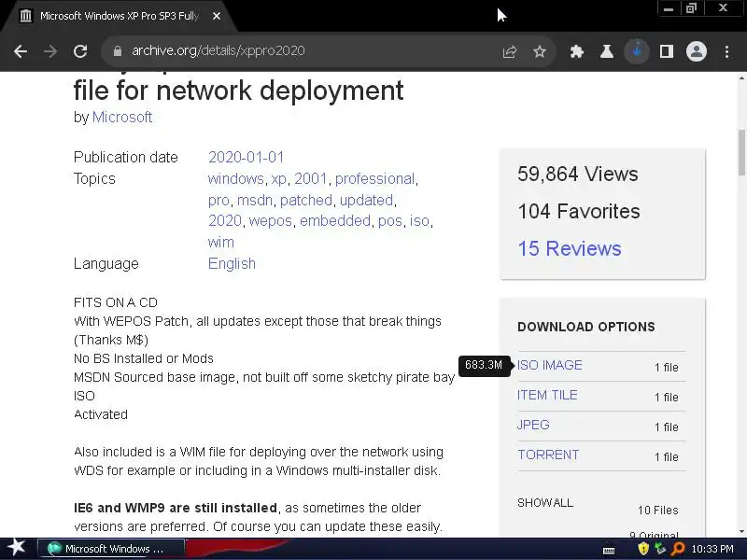Follow the 'wim' topic link
This screenshot has height=560, width=747.
(x=221, y=243)
